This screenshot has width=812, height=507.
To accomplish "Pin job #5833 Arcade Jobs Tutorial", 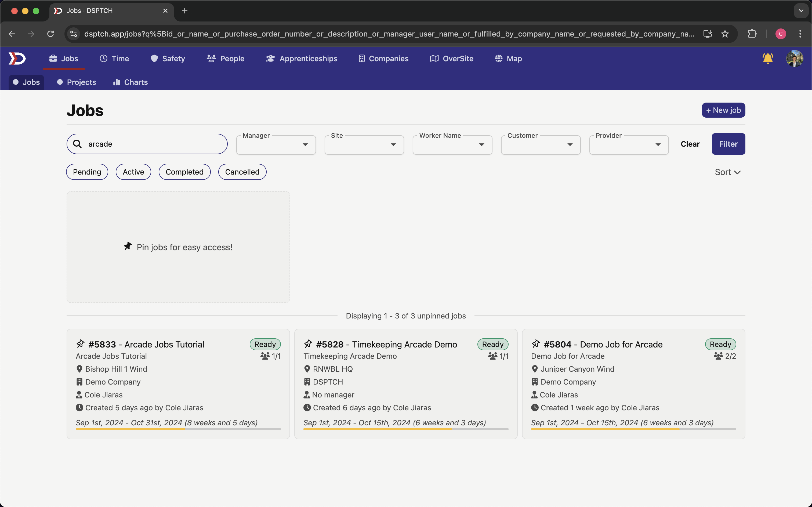I will pos(80,344).
